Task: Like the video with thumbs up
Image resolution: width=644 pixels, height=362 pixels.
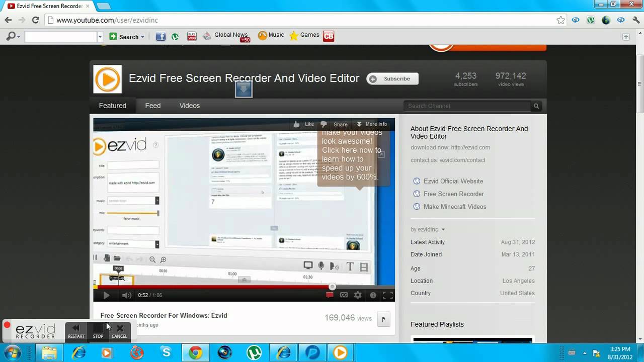Action: point(303,124)
